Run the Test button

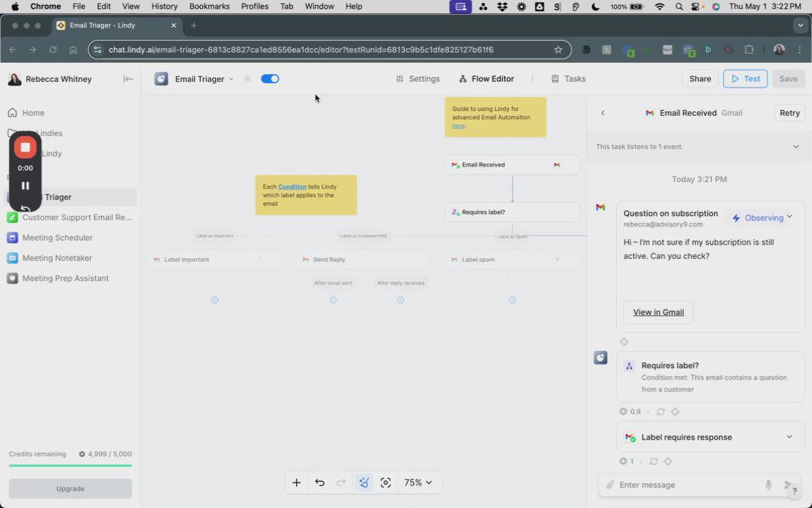point(745,79)
